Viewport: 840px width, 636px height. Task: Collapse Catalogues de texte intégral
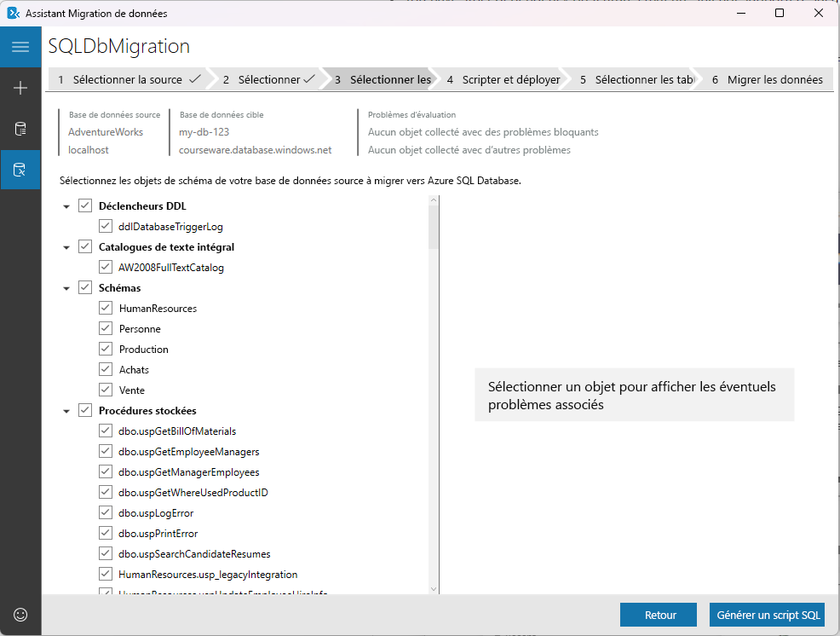coord(66,246)
